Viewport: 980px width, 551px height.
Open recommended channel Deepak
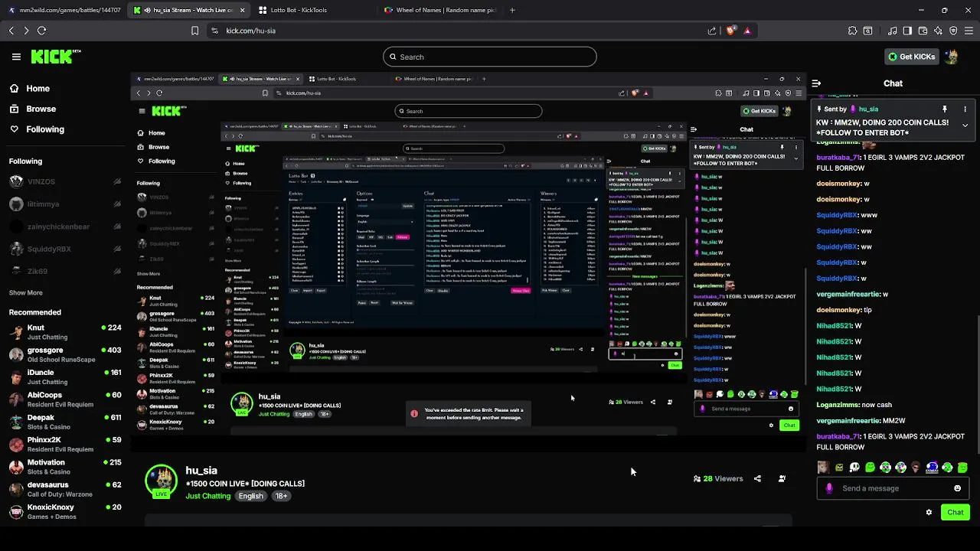[x=65, y=422]
